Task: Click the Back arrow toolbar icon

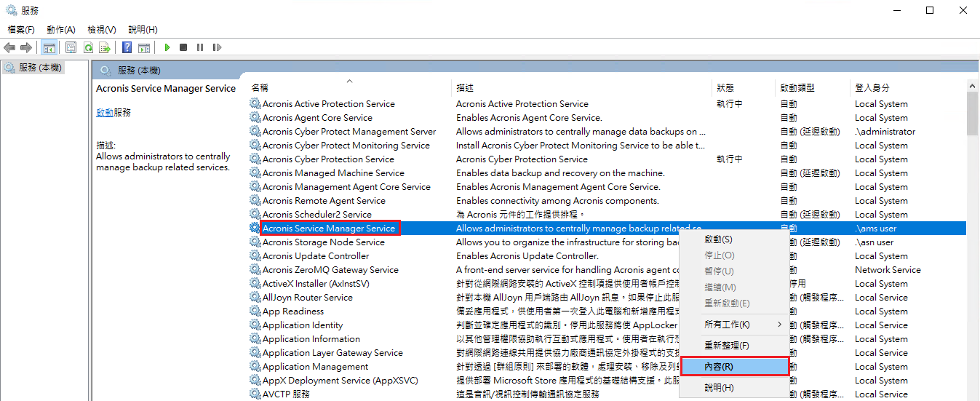Action: [x=9, y=47]
